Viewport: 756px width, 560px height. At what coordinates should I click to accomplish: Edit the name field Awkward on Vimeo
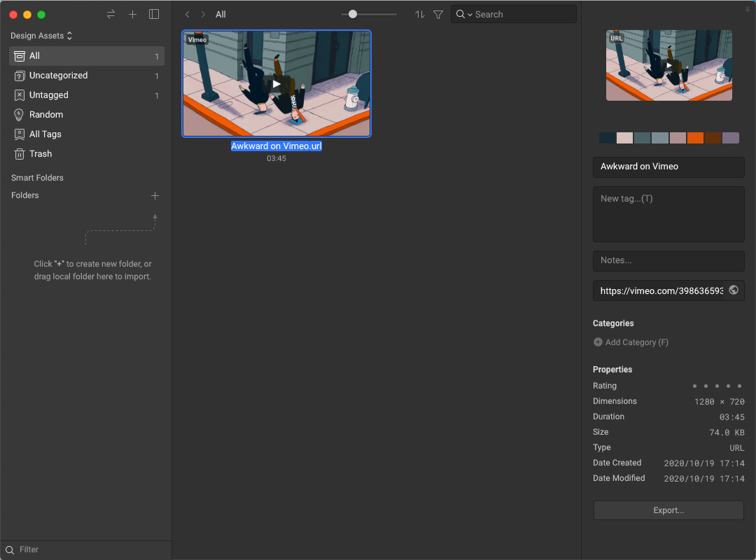pyautogui.click(x=668, y=167)
